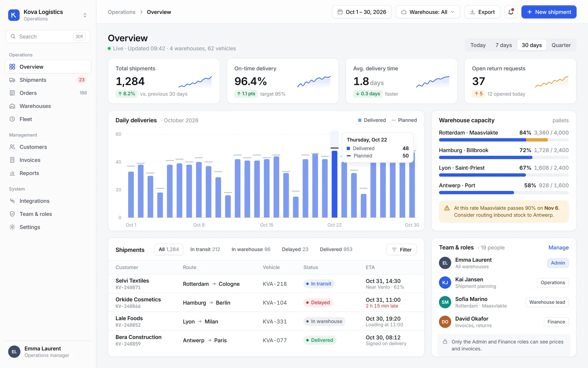Show In warehouse 96 shipments tab

(x=251, y=249)
